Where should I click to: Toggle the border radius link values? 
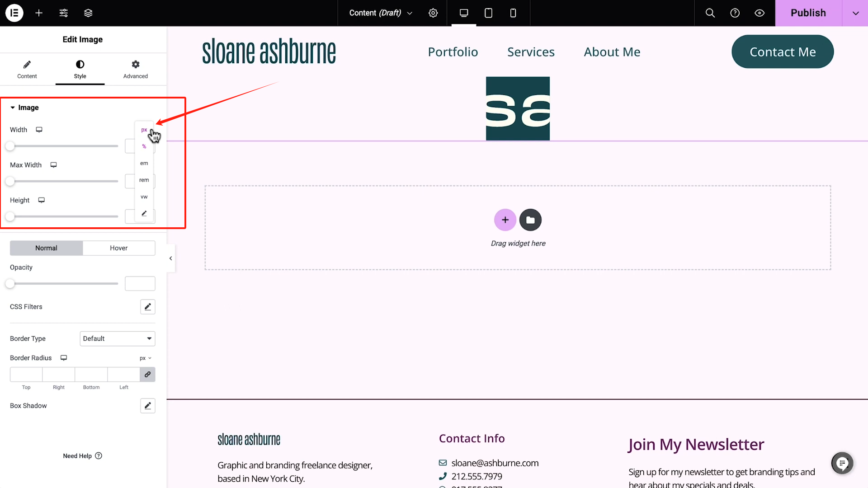tap(147, 375)
